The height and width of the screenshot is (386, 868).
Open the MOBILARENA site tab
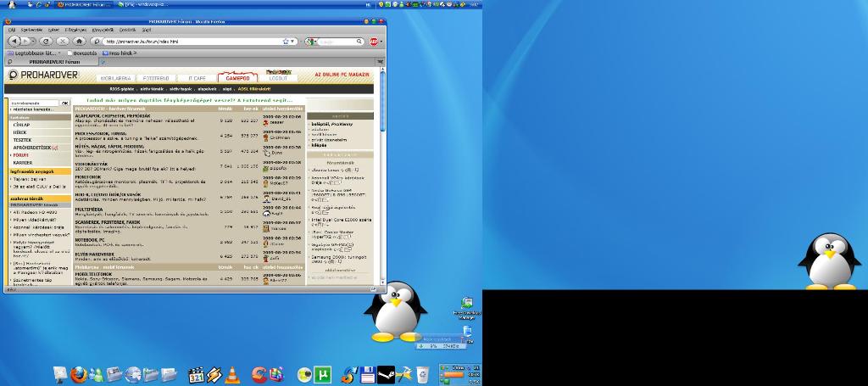click(x=115, y=78)
